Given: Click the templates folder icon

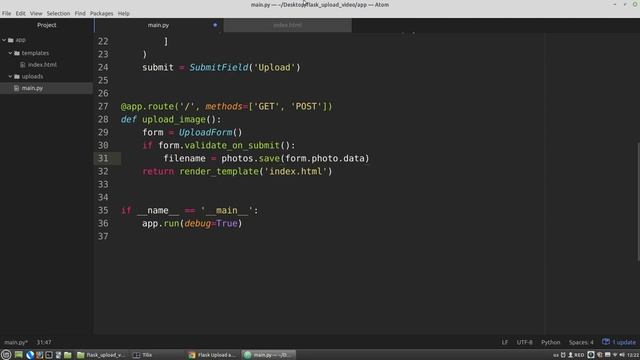Looking at the screenshot, I should (x=17, y=53).
